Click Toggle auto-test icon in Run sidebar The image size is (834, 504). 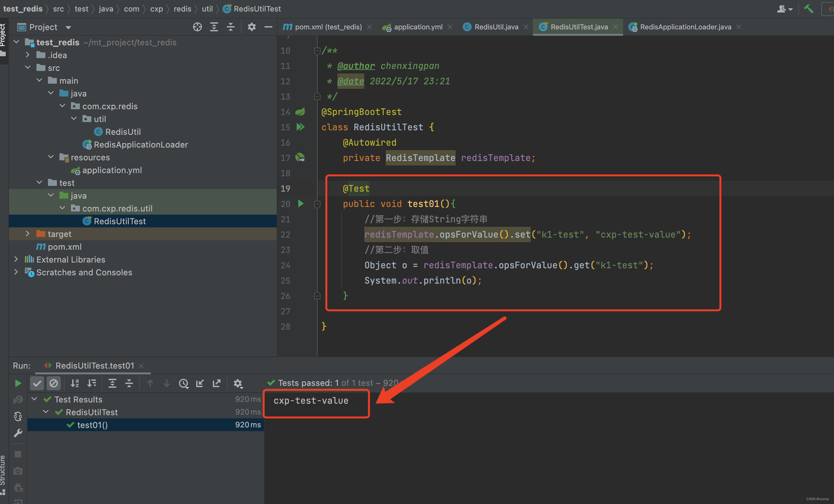[x=18, y=416]
